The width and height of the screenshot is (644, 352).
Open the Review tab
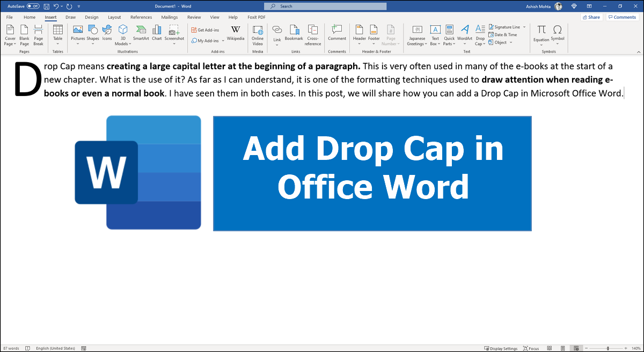[194, 17]
